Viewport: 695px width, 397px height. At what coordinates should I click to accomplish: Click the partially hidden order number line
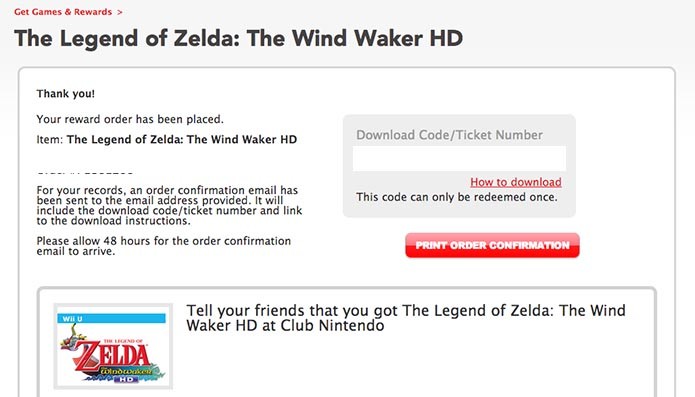click(85, 172)
